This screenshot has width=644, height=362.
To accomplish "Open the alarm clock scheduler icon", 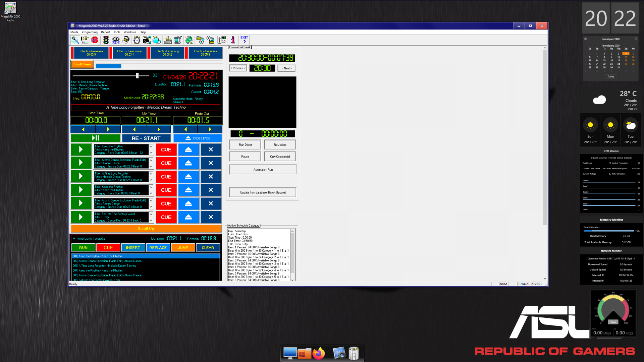I will [137, 40].
